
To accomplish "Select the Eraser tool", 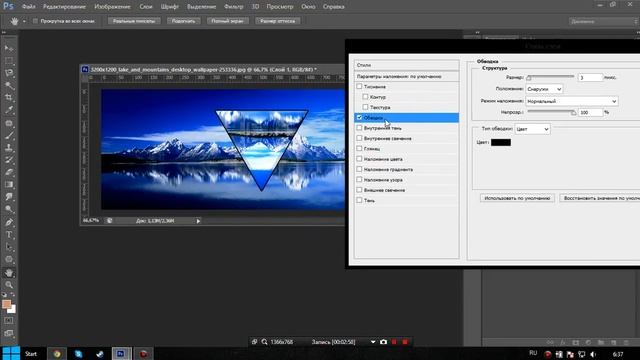I will [9, 172].
